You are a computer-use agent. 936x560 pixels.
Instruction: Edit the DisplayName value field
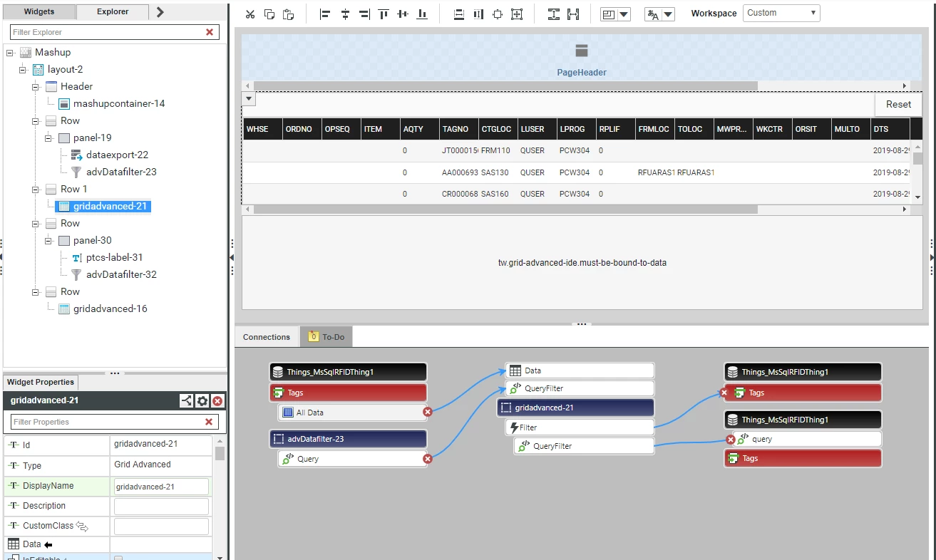tap(161, 487)
